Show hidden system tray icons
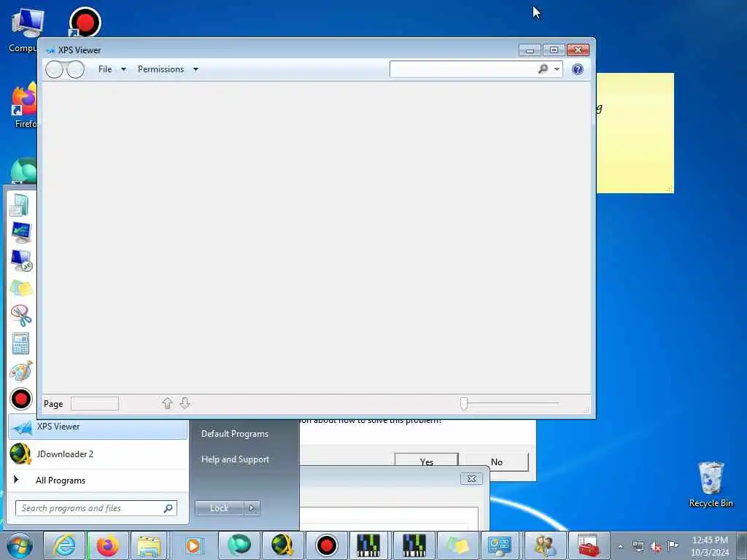This screenshot has width=747, height=560. [620, 546]
